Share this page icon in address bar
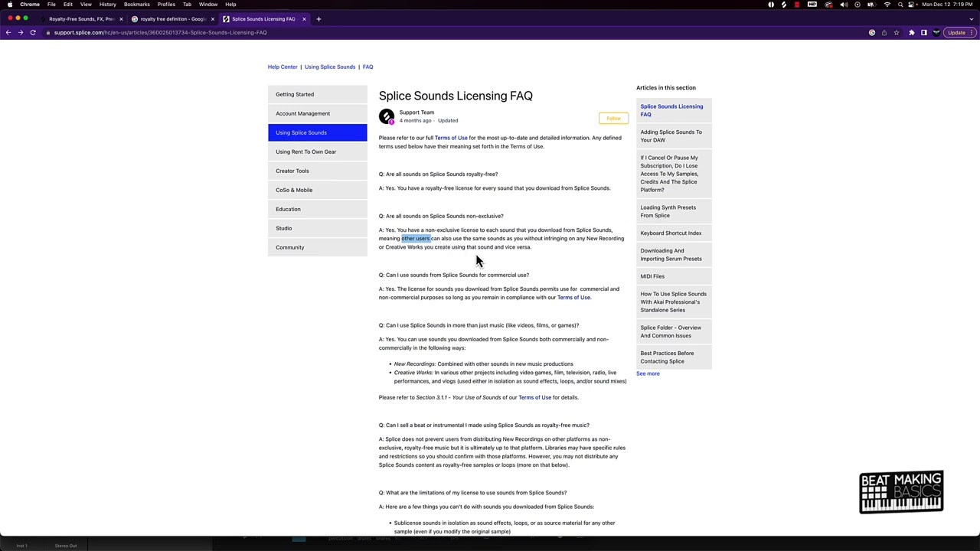Viewport: 980px width, 551px height. (884, 32)
